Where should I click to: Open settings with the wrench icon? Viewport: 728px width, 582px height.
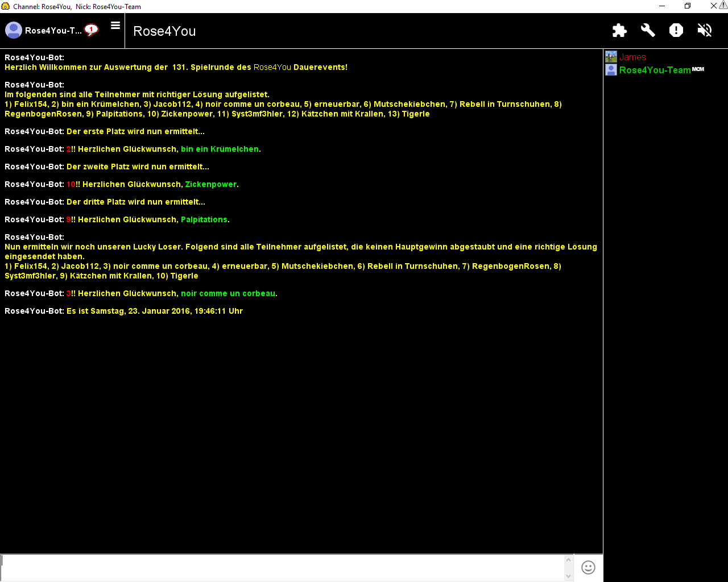tap(648, 30)
